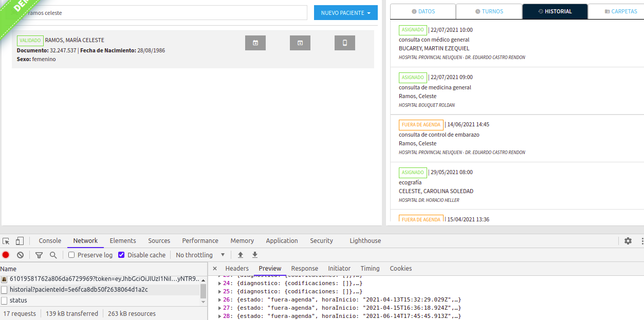
Task: Expand JSON entry 24 in preview
Action: (220, 283)
